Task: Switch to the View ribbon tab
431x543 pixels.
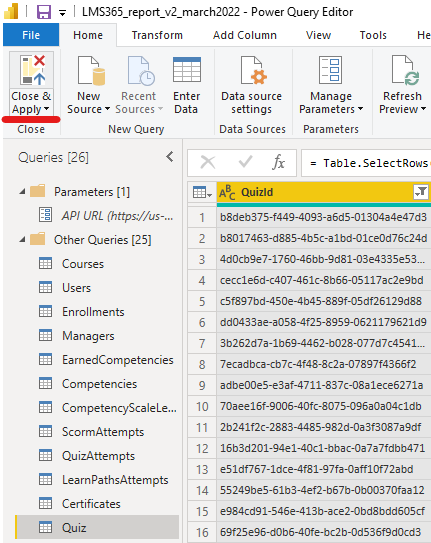Action: (x=318, y=35)
